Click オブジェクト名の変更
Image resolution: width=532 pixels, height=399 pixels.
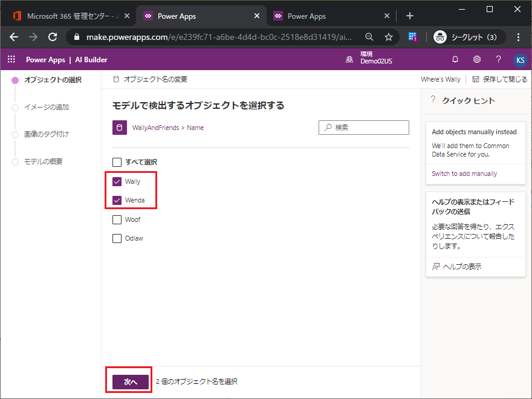coord(150,79)
